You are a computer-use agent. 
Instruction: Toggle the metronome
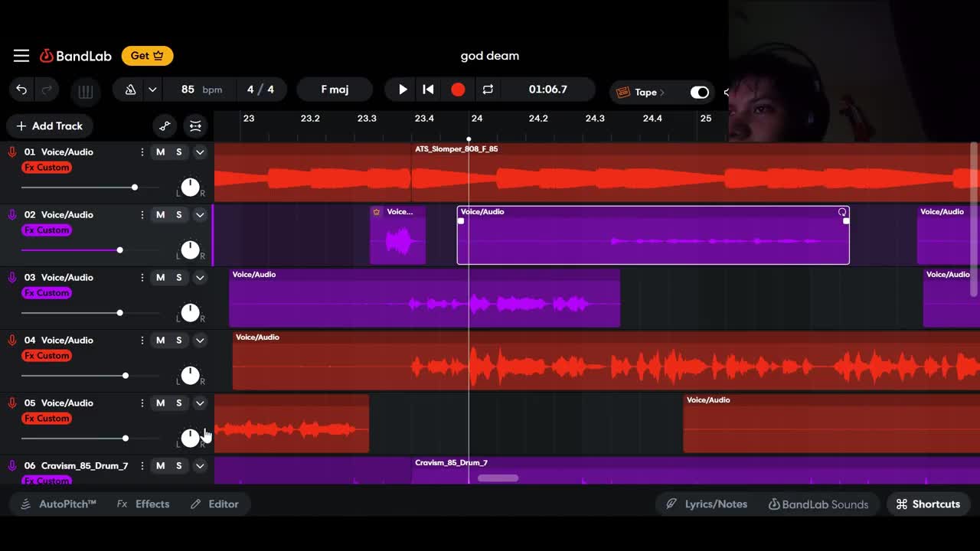coord(130,90)
